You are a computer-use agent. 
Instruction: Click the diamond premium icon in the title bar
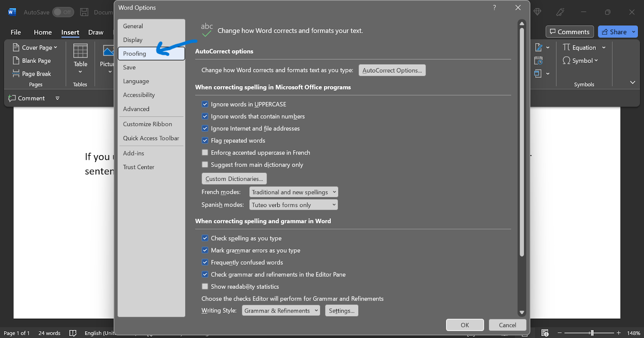click(x=537, y=12)
